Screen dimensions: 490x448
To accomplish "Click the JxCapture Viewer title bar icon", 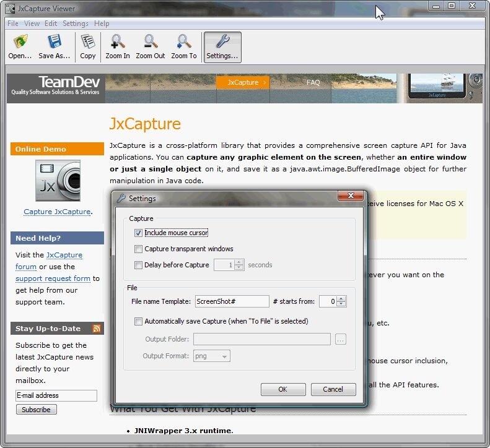I will coord(11,9).
